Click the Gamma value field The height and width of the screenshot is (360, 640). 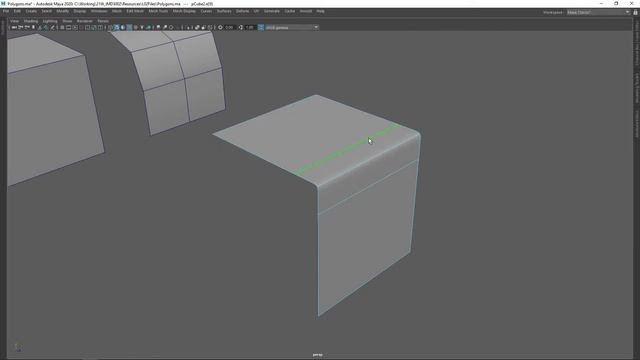point(250,27)
